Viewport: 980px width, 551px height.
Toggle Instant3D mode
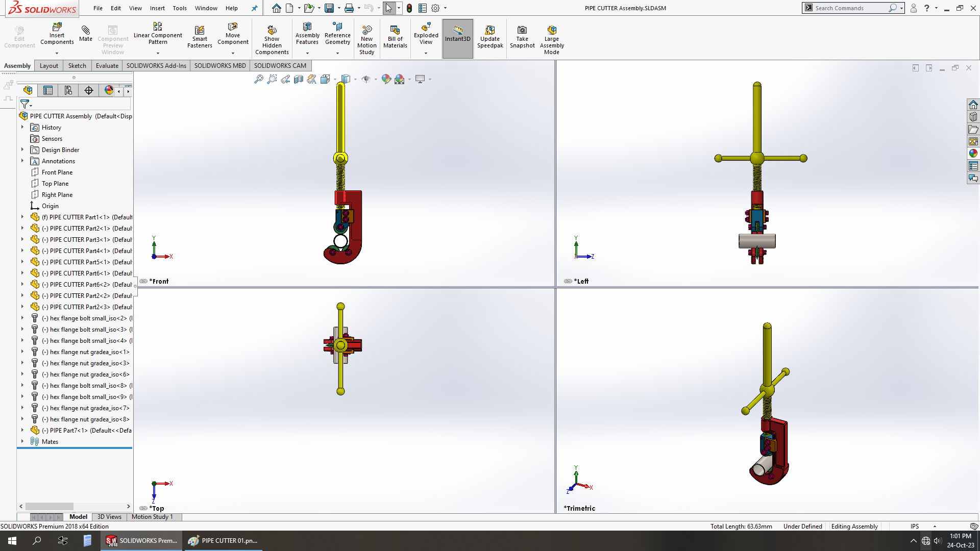click(x=457, y=38)
